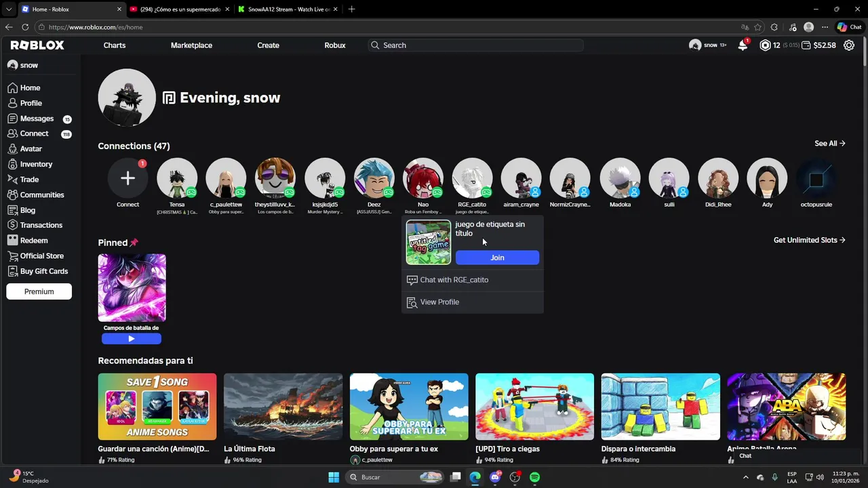Focus the Roblox Search field
Image resolution: width=868 pixels, height=488 pixels.
point(475,45)
